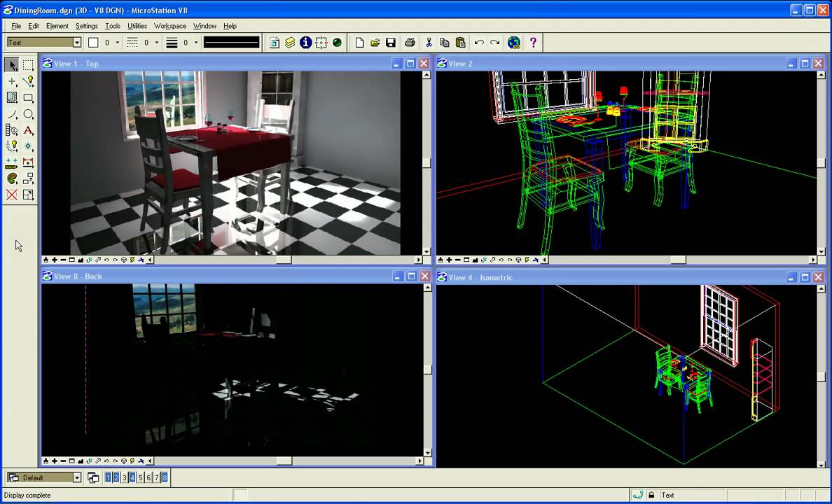
Task: Click the active color white swatch
Action: click(93, 43)
